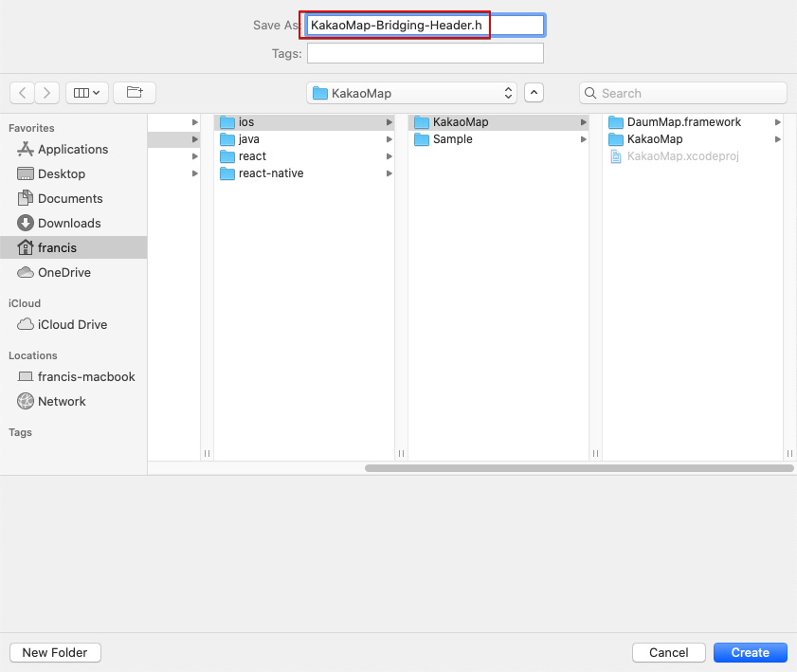Select the react folder

pyautogui.click(x=304, y=156)
